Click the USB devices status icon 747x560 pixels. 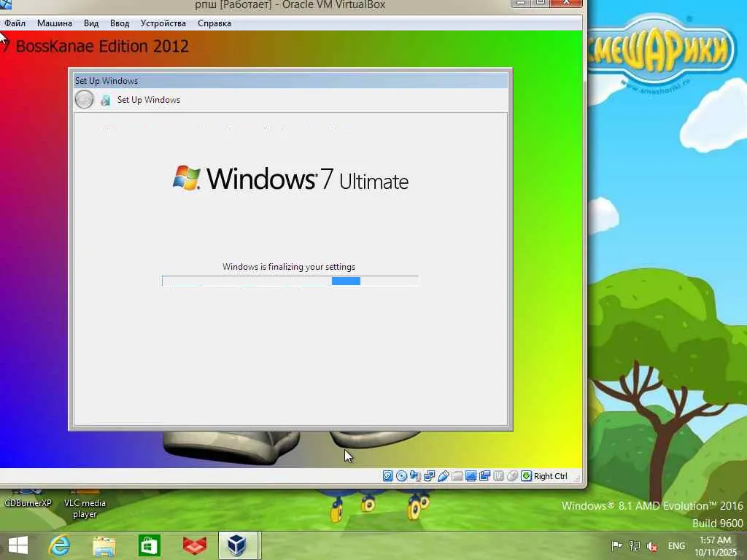(443, 475)
